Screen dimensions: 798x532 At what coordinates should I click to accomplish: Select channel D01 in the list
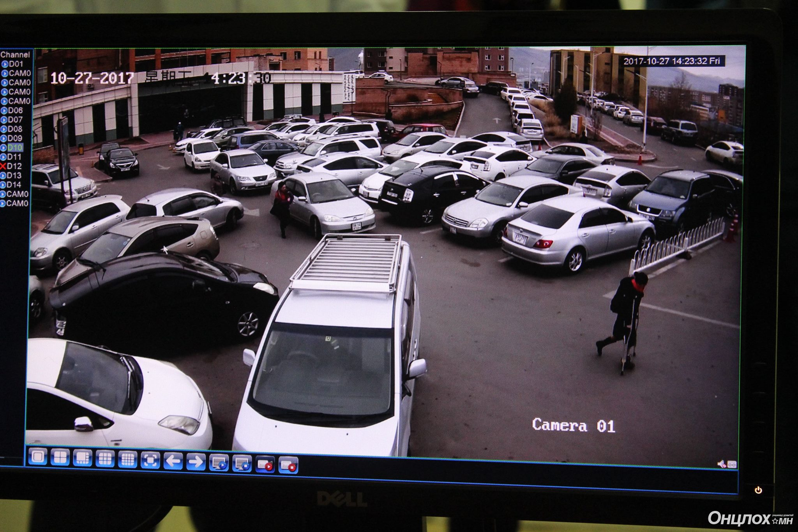(x=16, y=64)
